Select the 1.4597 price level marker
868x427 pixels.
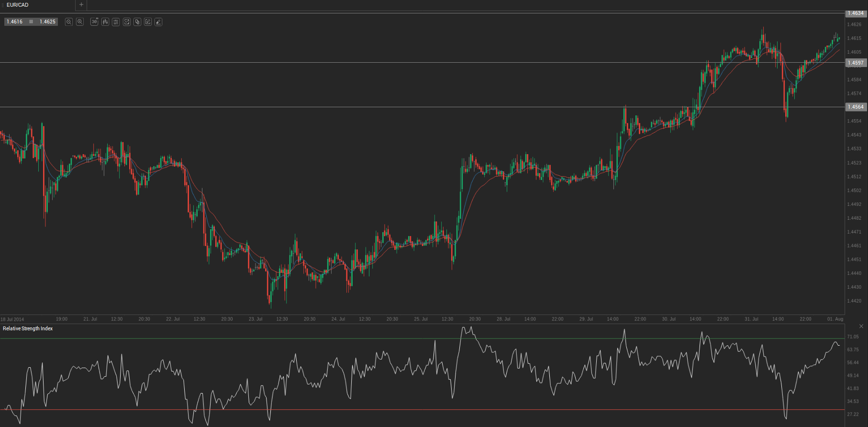click(x=856, y=63)
